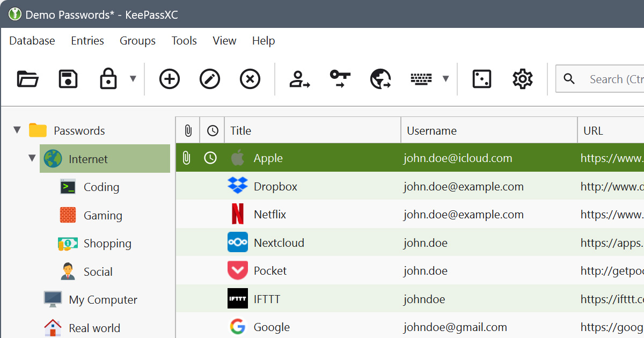Save the database with floppy icon
The height and width of the screenshot is (338, 644).
(x=68, y=79)
